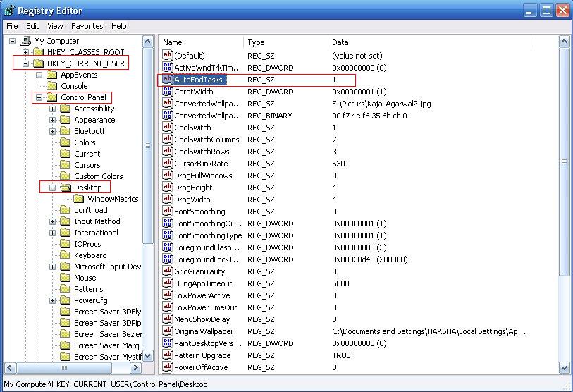Click the string icon beside HungAppTimeout
573x392 pixels.
(x=168, y=283)
